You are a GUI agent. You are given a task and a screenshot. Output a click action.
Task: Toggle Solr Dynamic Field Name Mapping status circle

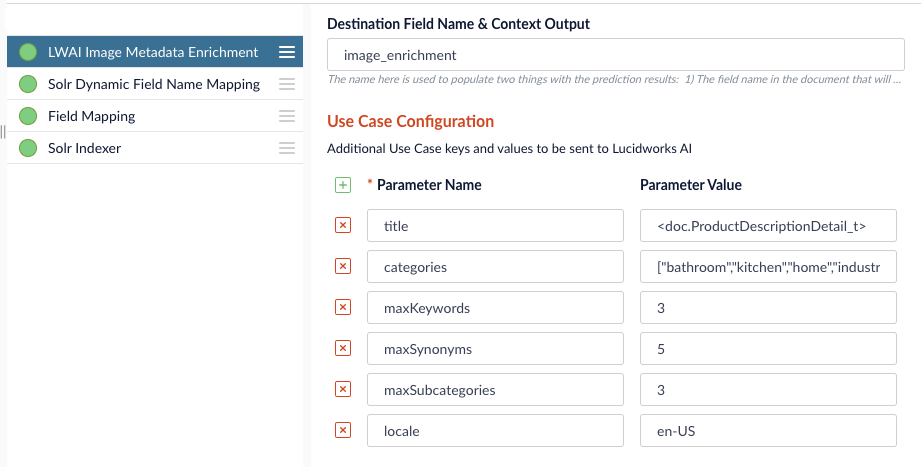pyautogui.click(x=28, y=84)
